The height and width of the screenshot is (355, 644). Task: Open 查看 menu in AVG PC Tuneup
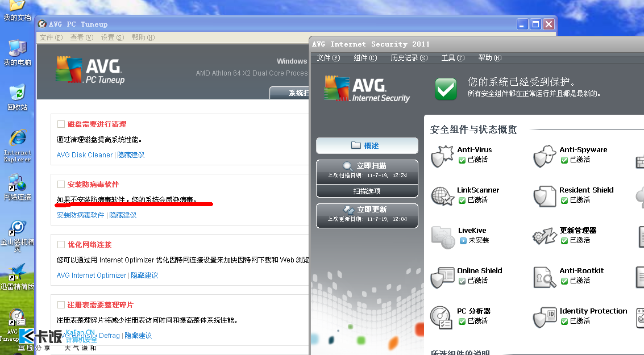click(x=82, y=37)
